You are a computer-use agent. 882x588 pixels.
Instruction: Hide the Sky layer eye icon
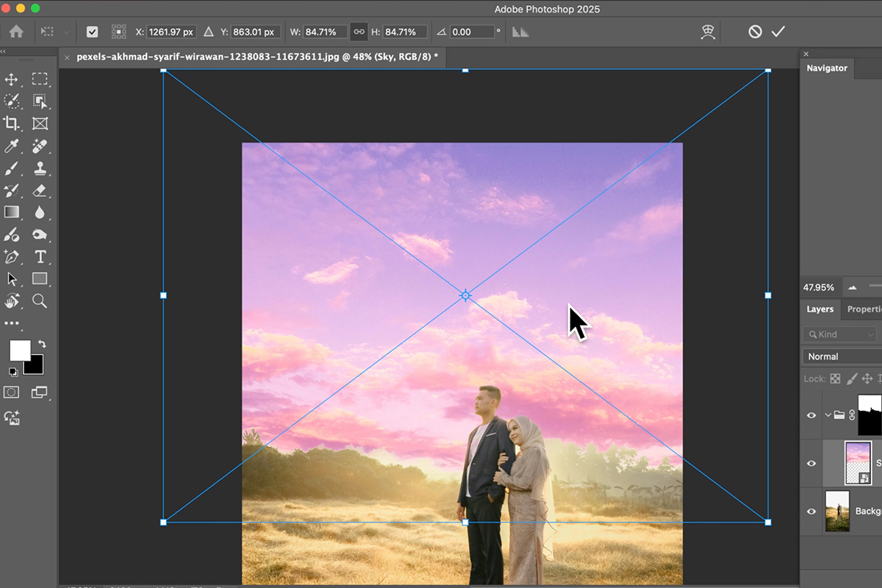coord(811,463)
